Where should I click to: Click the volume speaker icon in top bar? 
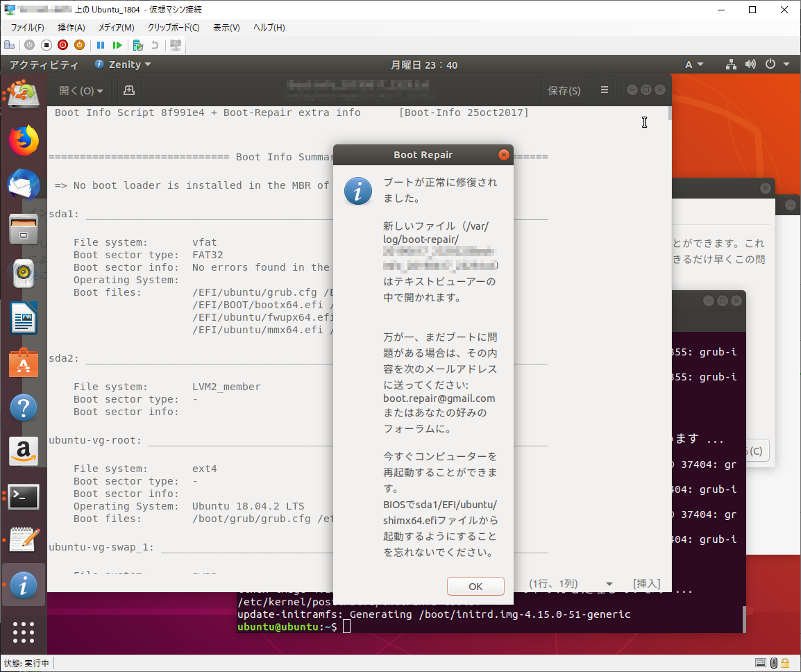(x=750, y=65)
